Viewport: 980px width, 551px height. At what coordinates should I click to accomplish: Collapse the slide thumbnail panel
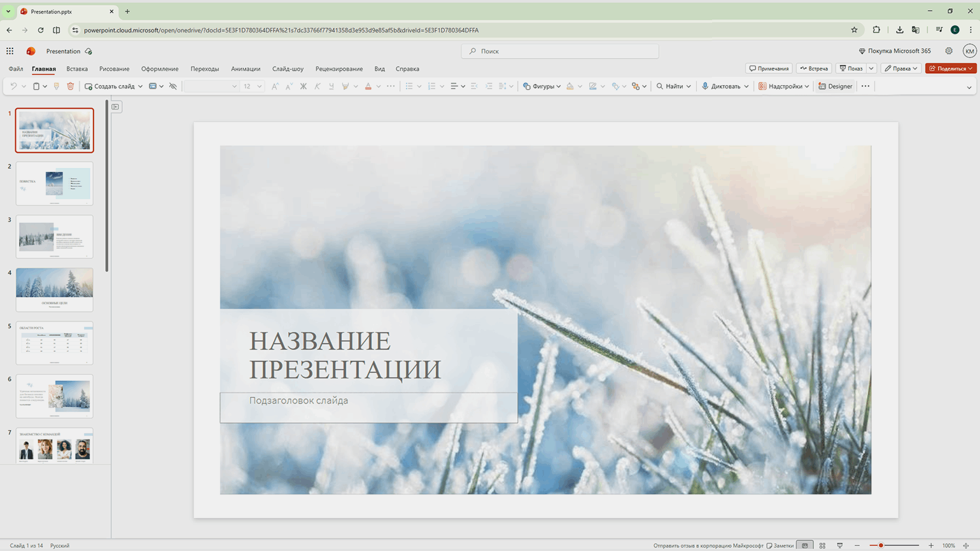click(x=116, y=107)
